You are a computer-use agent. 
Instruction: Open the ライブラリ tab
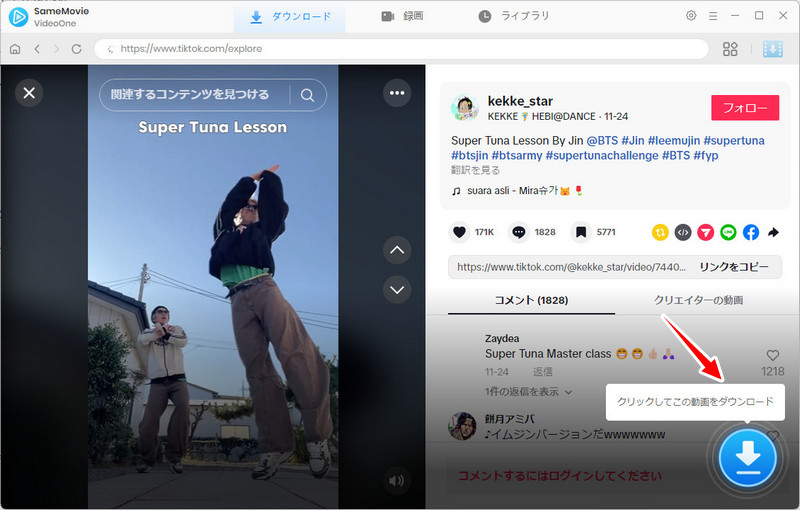point(514,17)
